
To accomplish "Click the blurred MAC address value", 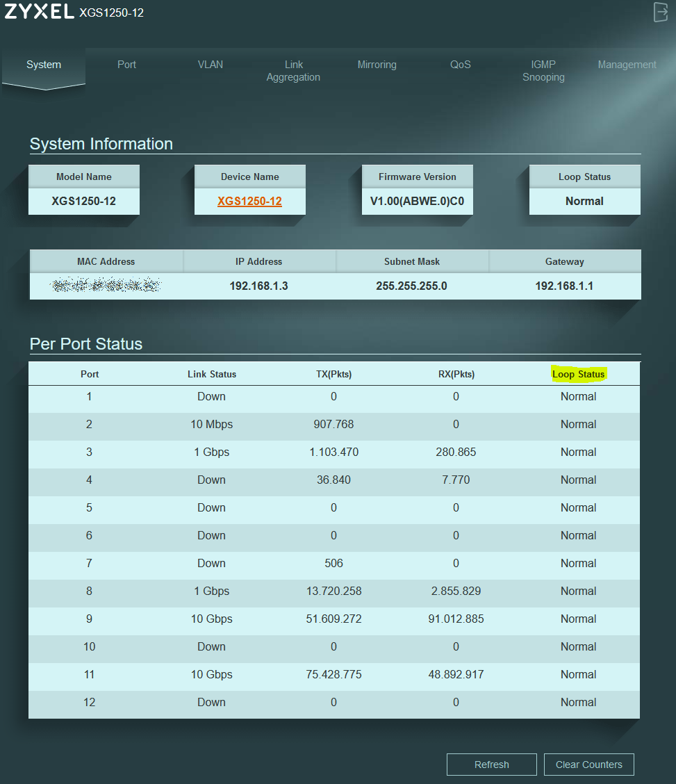I will [x=106, y=285].
